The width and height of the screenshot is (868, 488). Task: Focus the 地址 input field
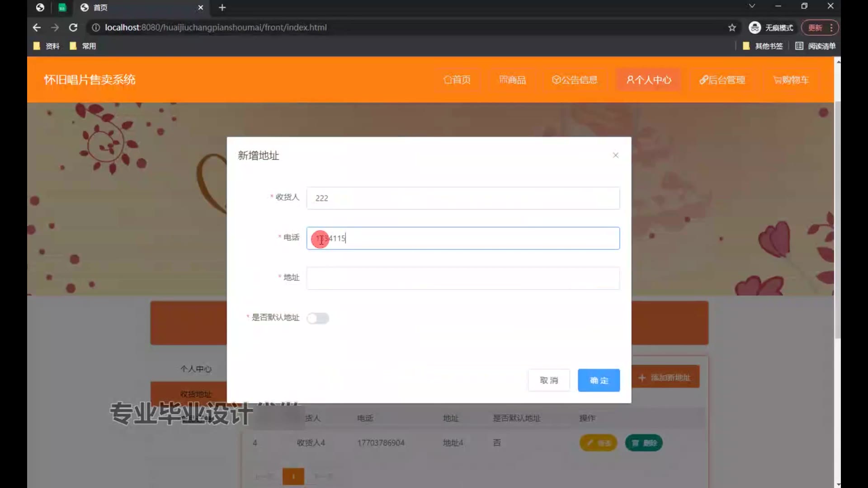pyautogui.click(x=462, y=278)
